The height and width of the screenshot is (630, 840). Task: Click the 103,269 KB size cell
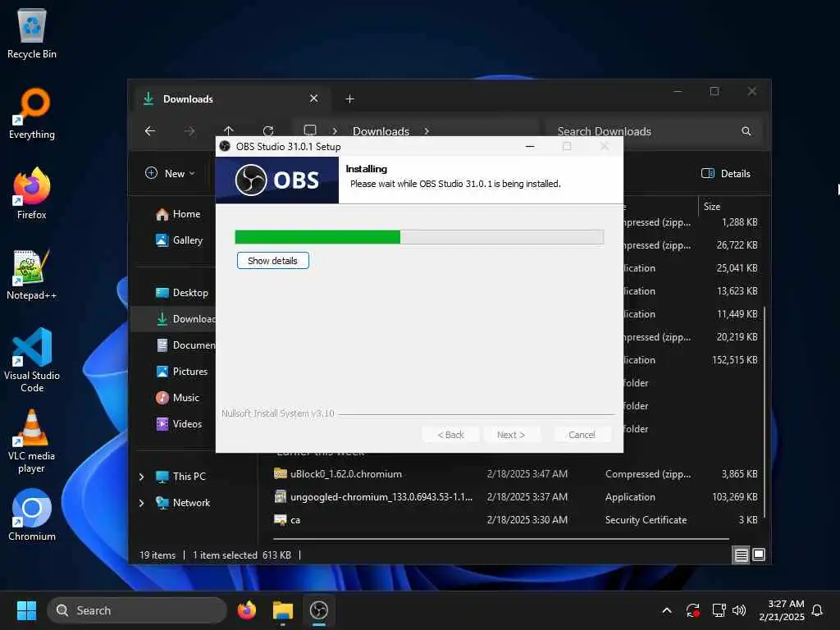734,497
